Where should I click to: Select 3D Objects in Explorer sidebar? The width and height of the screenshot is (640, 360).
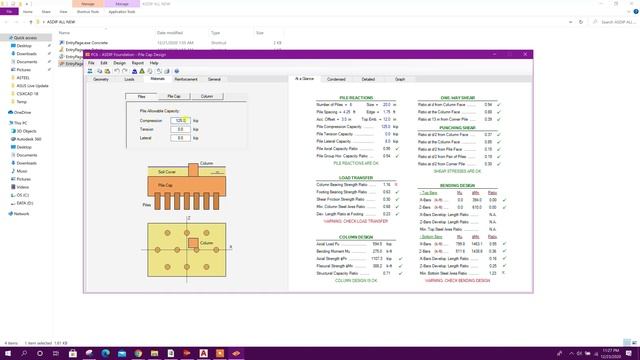(27, 131)
